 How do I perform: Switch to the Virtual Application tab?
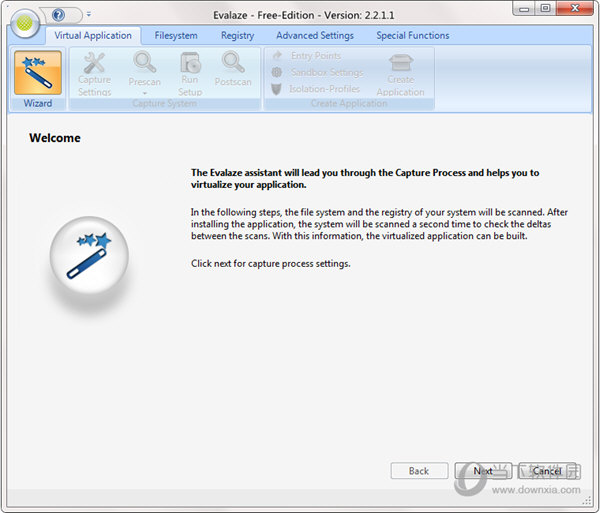click(x=93, y=36)
